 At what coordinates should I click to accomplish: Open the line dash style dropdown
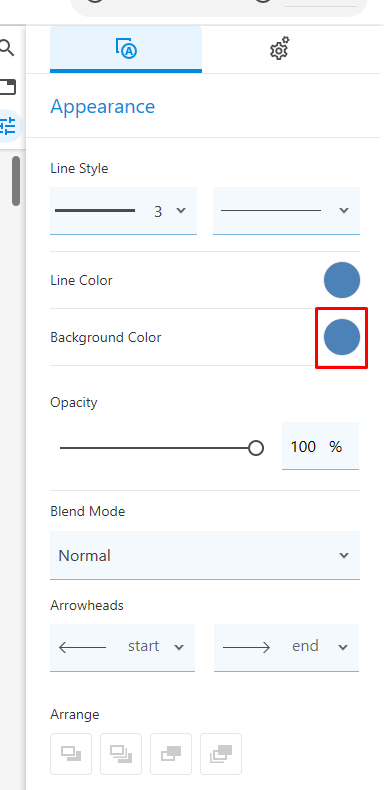(x=286, y=211)
